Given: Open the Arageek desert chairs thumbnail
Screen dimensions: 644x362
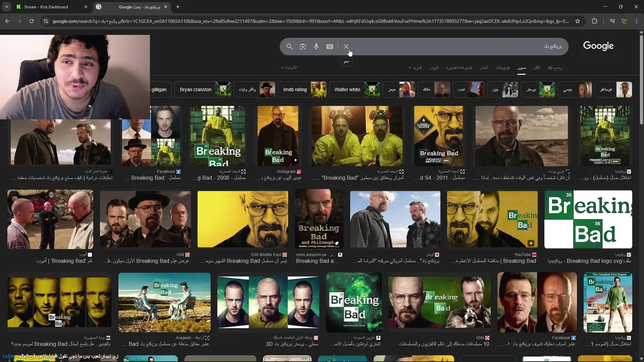Looking at the screenshot, I should [164, 302].
